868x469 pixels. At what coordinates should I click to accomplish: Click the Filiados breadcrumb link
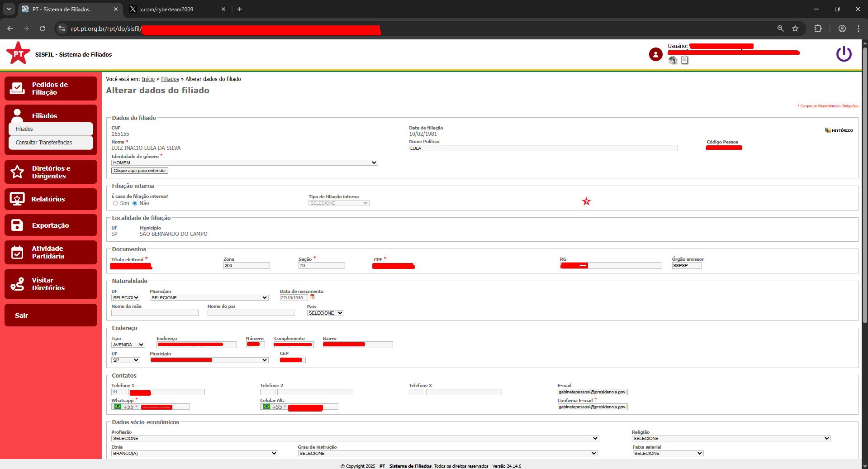pos(170,79)
